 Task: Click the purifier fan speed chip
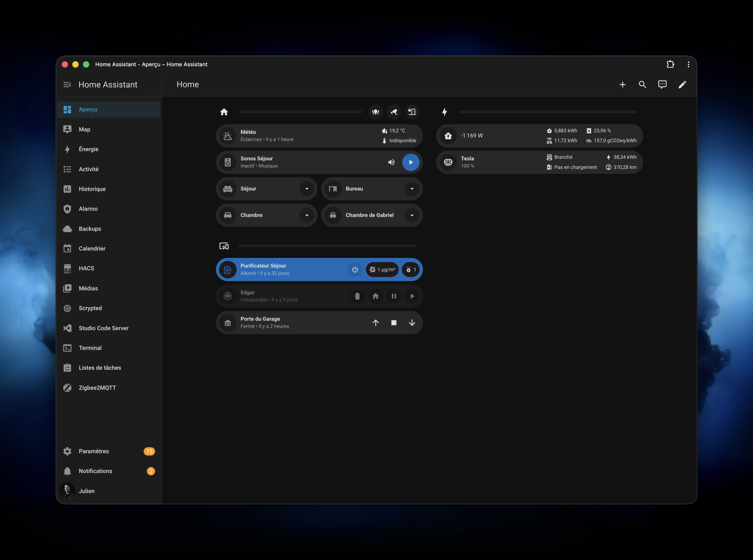tap(411, 269)
